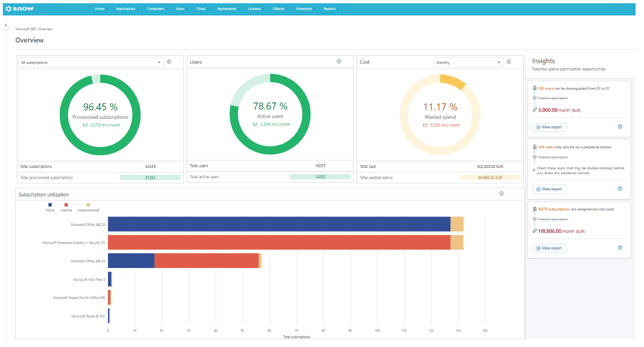Image resolution: width=644 pixels, height=347 pixels.
Task: Click the Microsoft Office 365 E3 active bar
Action: pos(279,224)
